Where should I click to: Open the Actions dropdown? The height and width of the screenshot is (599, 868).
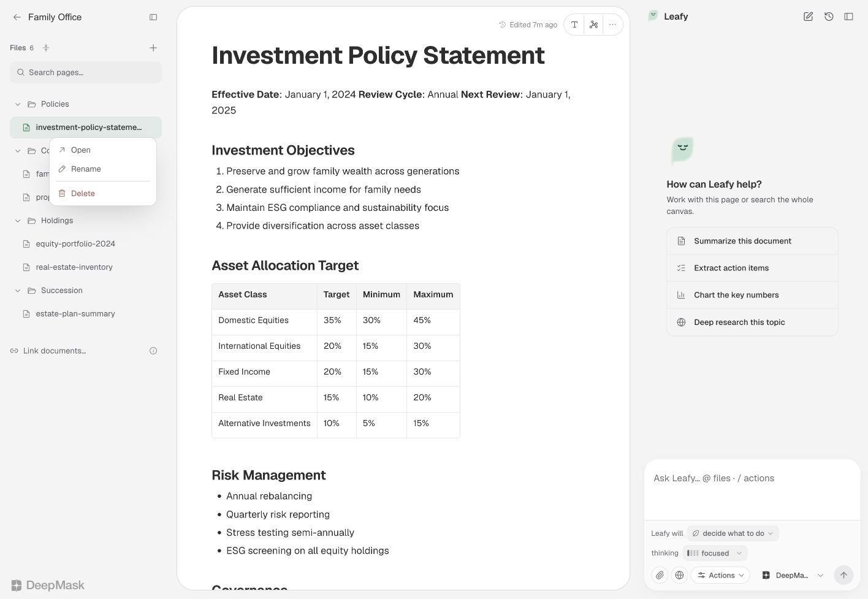pyautogui.click(x=720, y=575)
